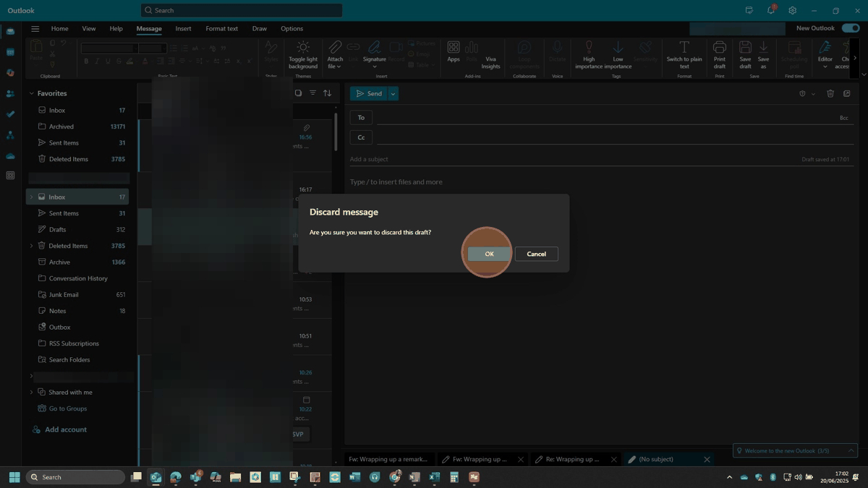The width and height of the screenshot is (868, 488).
Task: Switch to the Format text tab
Action: click(221, 28)
